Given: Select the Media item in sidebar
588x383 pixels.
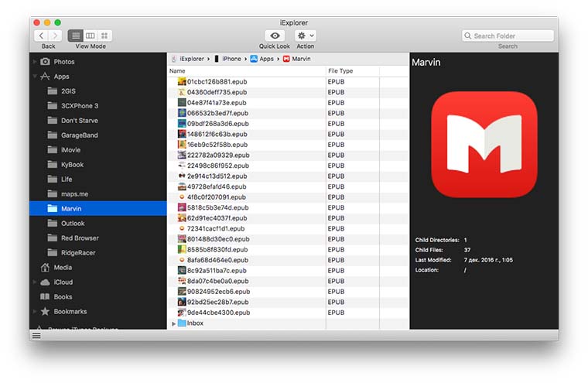Looking at the screenshot, I should [x=62, y=268].
